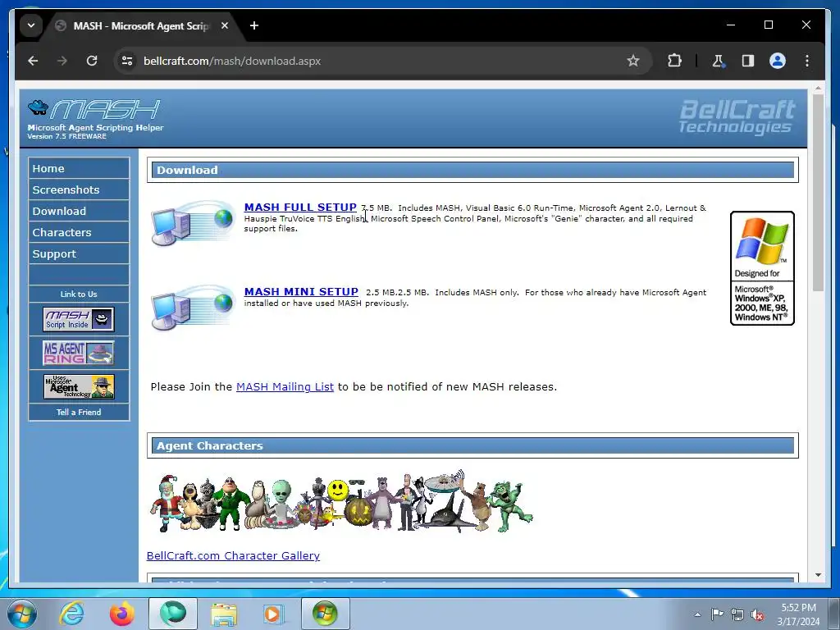Screen dimensions: 840x630
Task: Click the Agent Characters section heading
Action: click(472, 445)
